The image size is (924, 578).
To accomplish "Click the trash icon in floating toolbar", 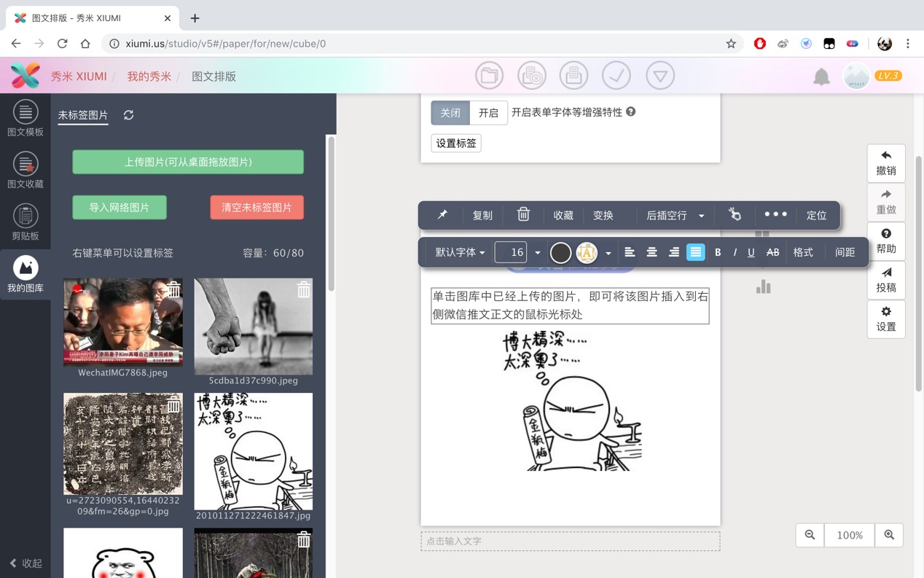I will coord(523,214).
